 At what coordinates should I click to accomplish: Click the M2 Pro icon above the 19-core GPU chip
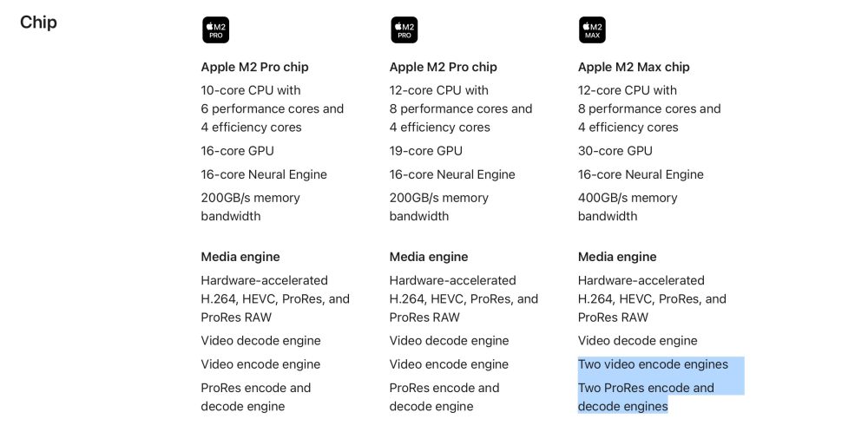pos(404,30)
